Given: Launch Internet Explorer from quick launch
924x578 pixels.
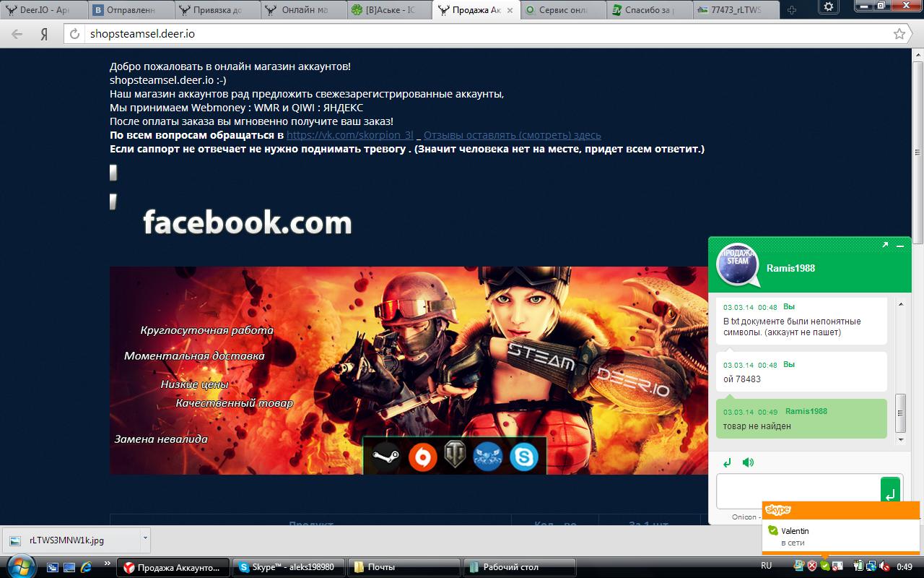Looking at the screenshot, I should 87,568.
